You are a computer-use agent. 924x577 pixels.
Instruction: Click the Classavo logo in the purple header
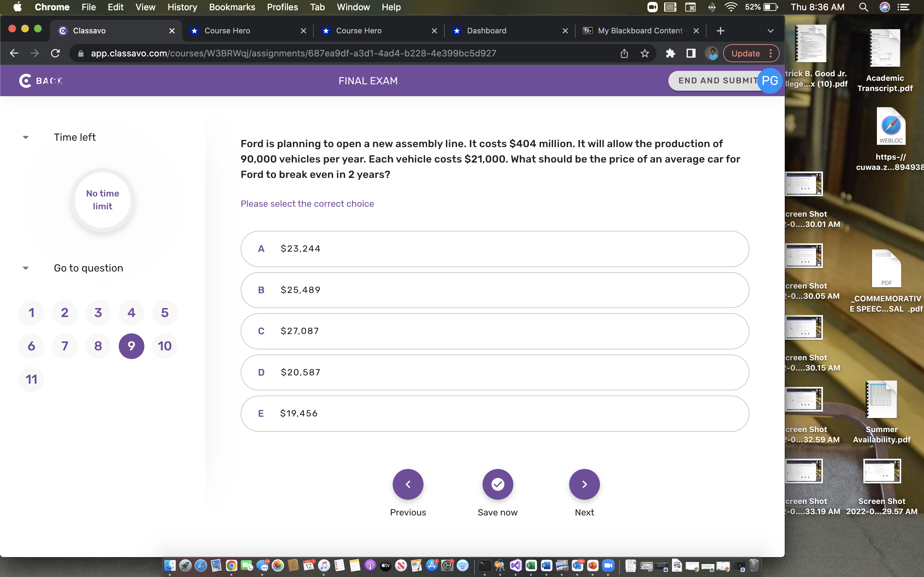click(25, 80)
